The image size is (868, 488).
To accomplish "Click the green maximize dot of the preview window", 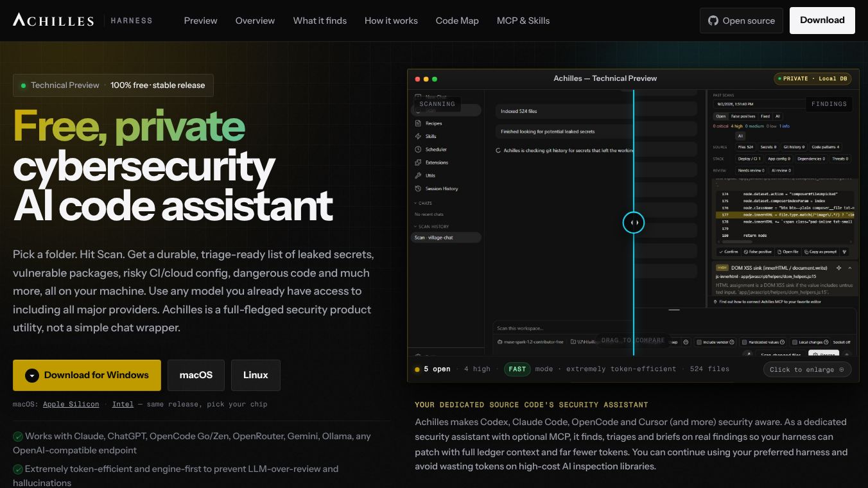I will (x=435, y=79).
